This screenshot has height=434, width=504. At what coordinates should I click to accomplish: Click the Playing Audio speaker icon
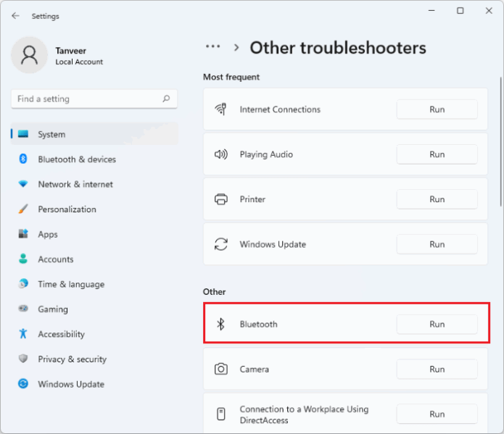(221, 154)
